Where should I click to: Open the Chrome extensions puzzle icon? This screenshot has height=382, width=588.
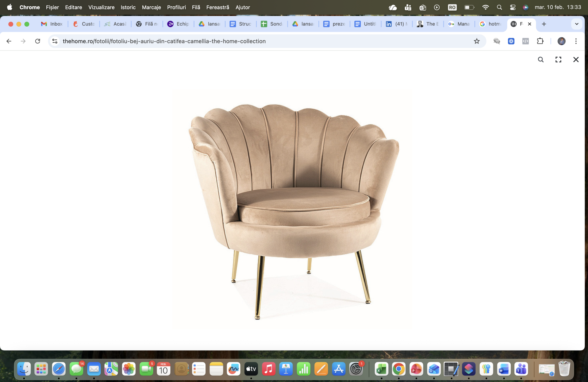point(540,41)
